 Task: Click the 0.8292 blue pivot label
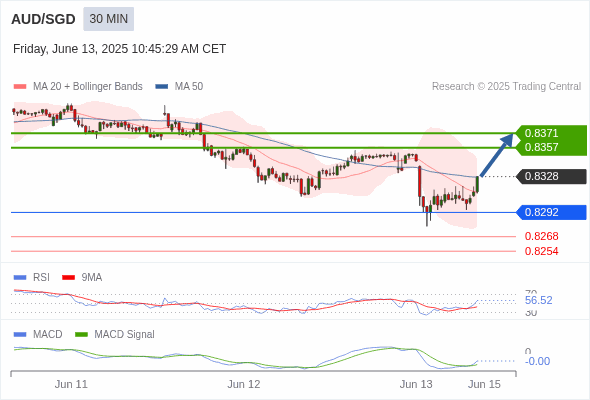tap(552, 212)
